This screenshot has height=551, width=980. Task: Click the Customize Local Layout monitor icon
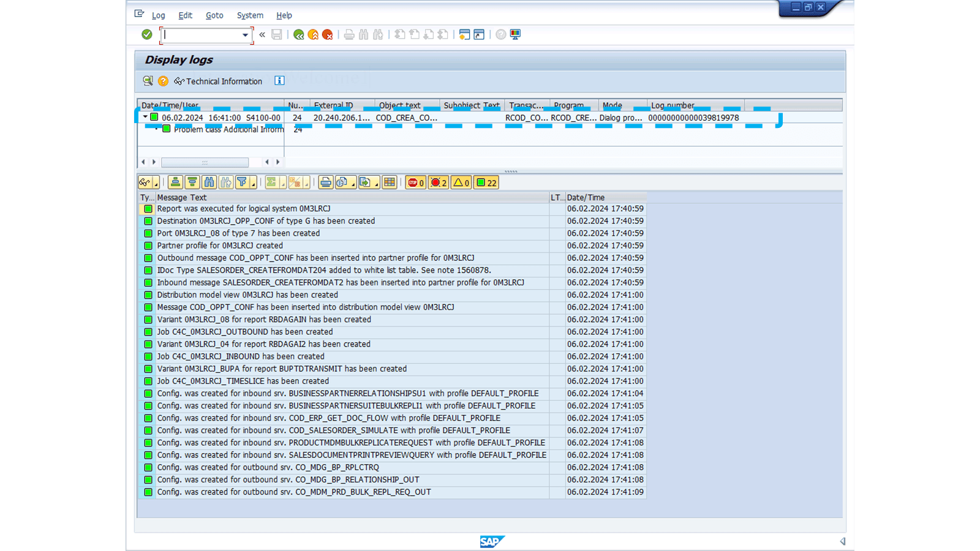coord(515,35)
